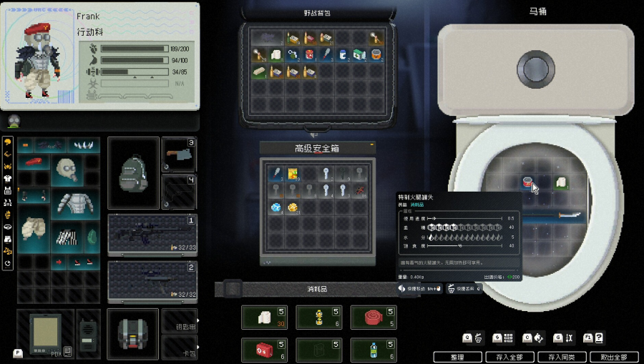
Task: Take the knife from toilet container
Action: point(555,215)
